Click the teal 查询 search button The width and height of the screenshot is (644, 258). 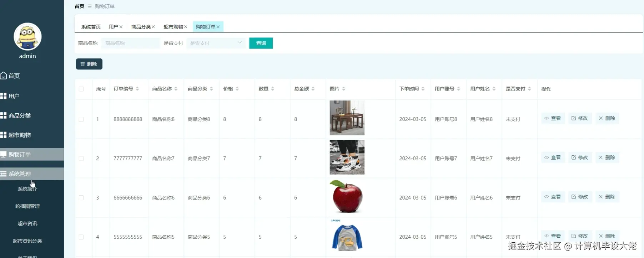[261, 43]
